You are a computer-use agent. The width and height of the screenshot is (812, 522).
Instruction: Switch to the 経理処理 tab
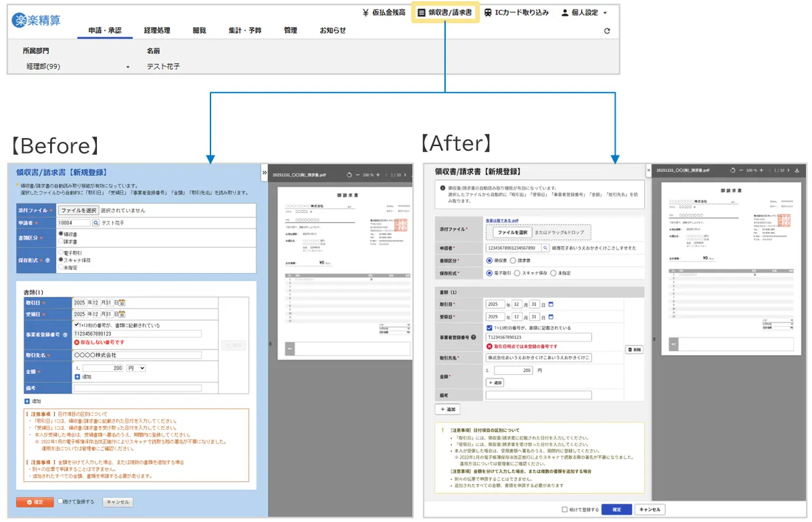157,30
